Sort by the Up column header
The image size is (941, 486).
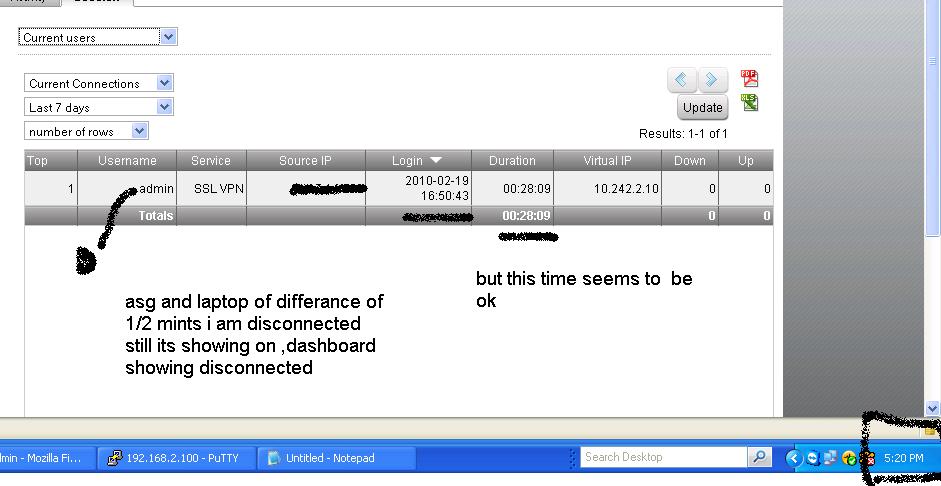coord(746,161)
